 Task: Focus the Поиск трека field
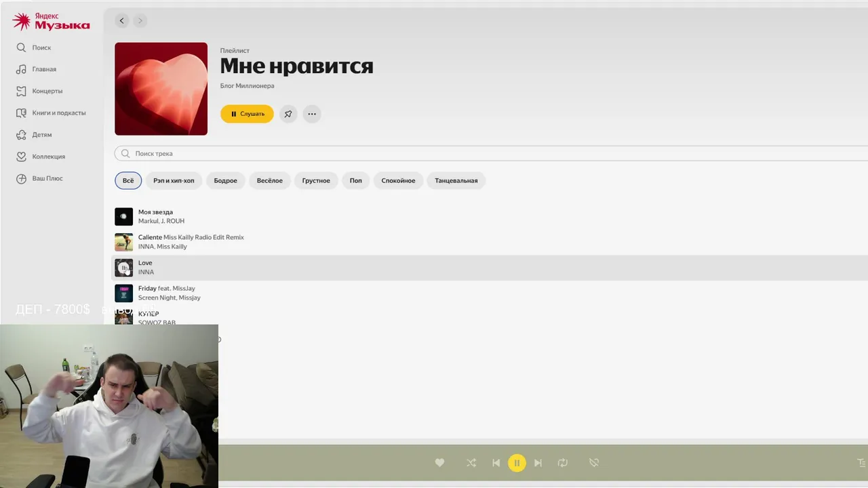click(x=491, y=153)
